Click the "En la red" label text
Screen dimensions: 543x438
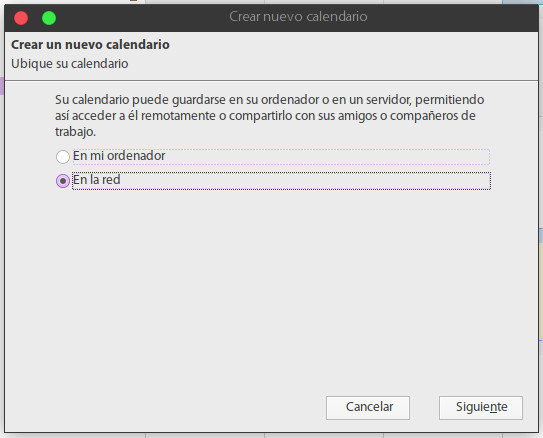(x=97, y=180)
